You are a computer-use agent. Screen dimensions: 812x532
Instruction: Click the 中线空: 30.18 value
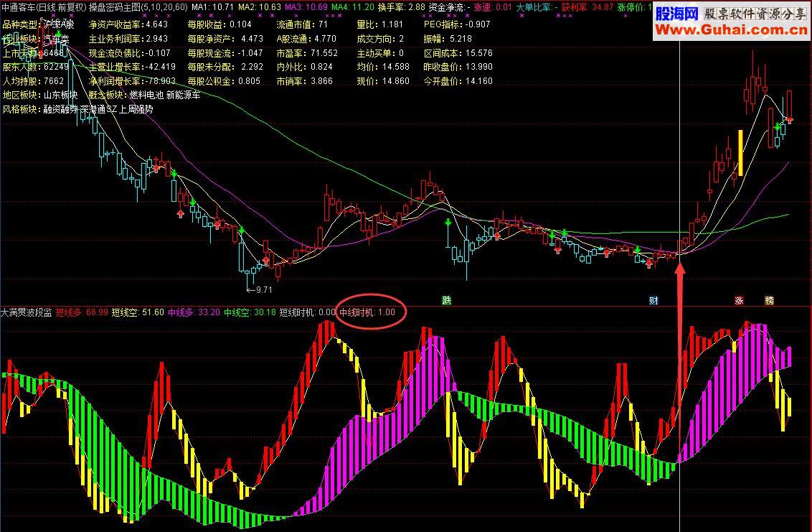point(250,313)
